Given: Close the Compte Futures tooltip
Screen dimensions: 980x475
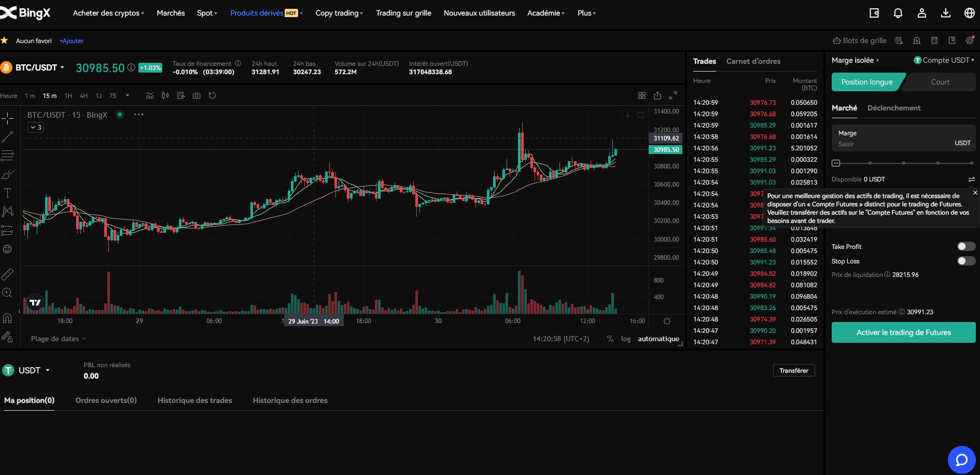Looking at the screenshot, I should point(975,193).
